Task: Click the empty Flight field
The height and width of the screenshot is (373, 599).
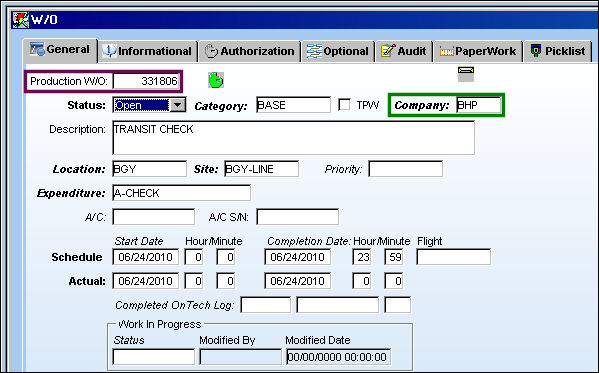Action: tap(453, 257)
